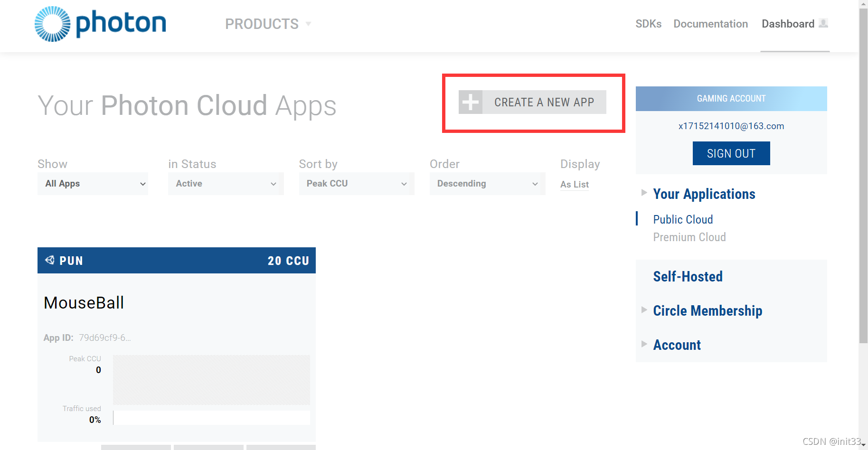The height and width of the screenshot is (450, 868).
Task: Click the Photon logo
Action: point(100,24)
